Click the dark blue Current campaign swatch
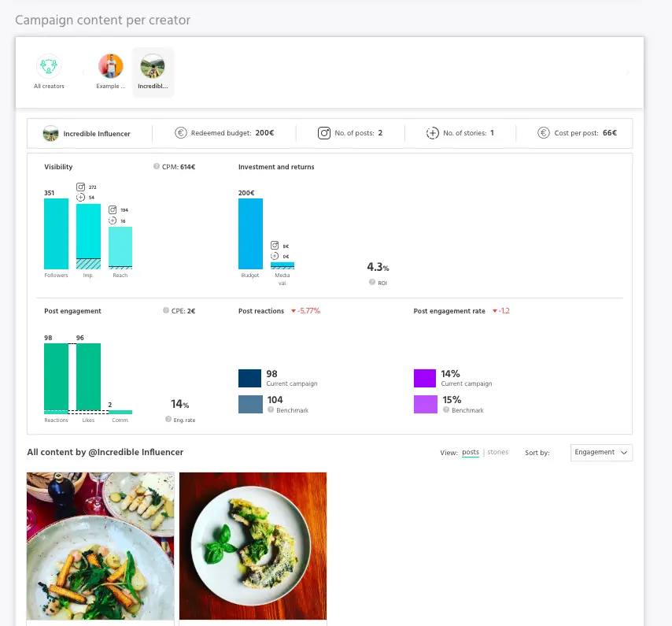Image resolution: width=672 pixels, height=626 pixels. pos(249,378)
